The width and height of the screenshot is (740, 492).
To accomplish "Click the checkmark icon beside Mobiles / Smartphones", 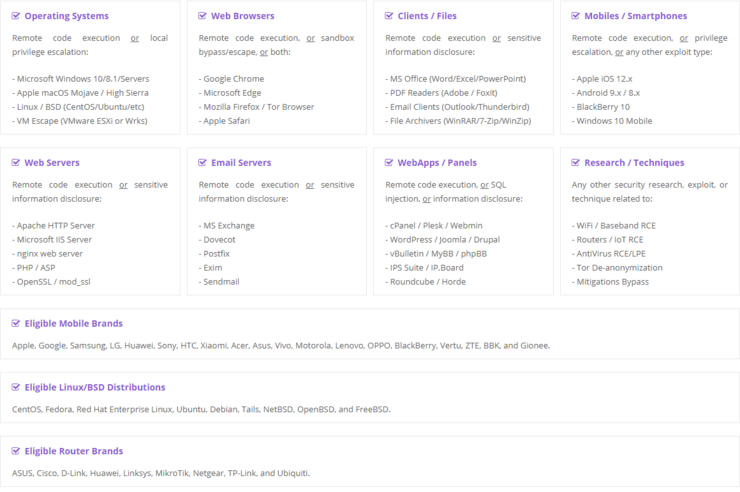I will click(x=576, y=16).
